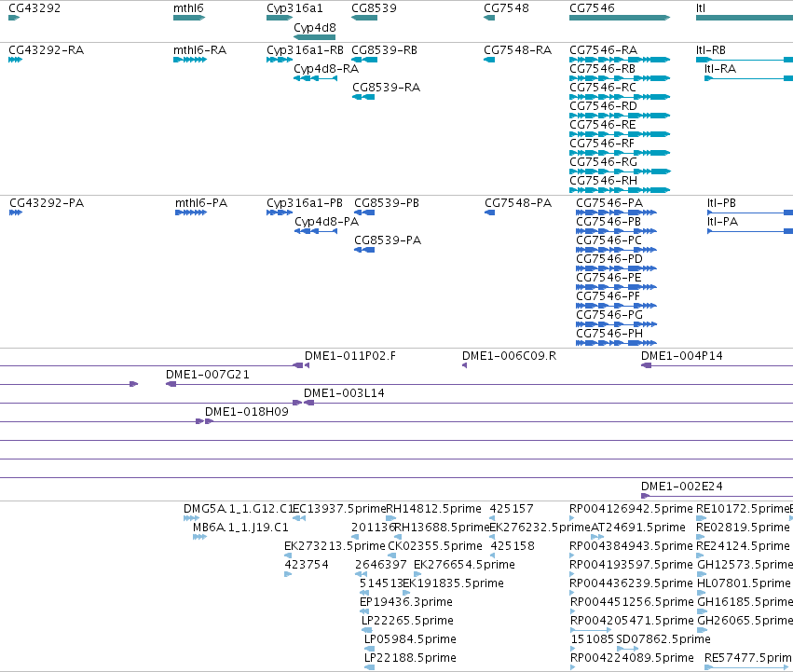Image resolution: width=793 pixels, height=672 pixels.
Task: Click transcript ltl-RA
Action: pos(748,78)
